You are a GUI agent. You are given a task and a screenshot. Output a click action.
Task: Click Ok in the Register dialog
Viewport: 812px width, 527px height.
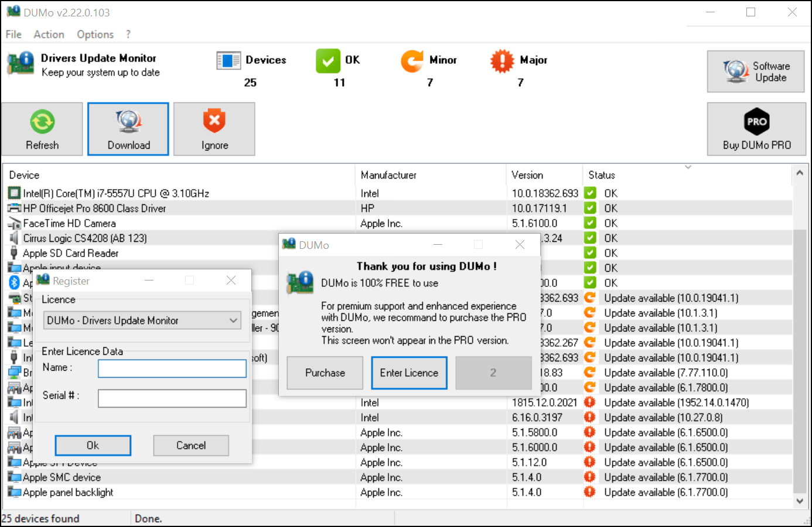click(93, 446)
